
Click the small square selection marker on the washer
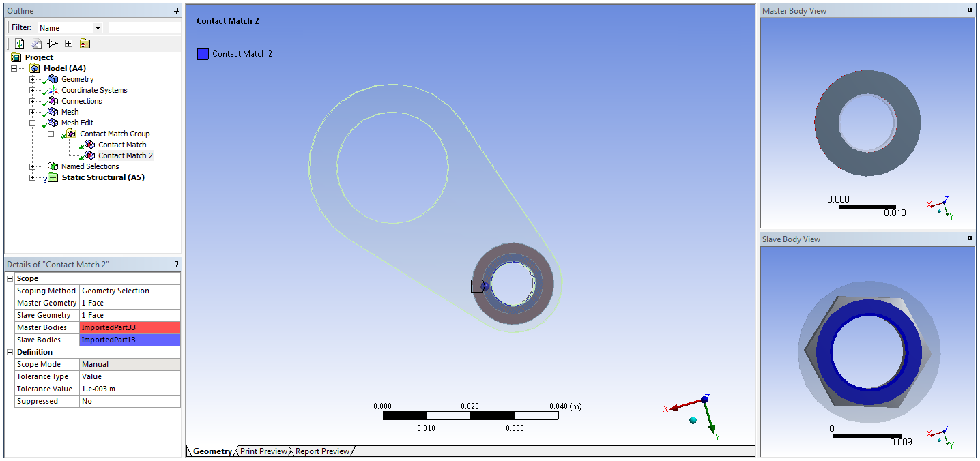[x=477, y=286]
